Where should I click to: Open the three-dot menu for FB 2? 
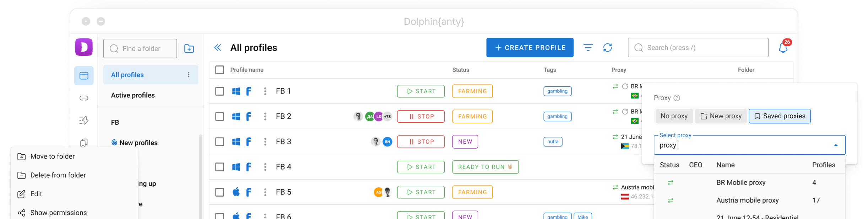pyautogui.click(x=265, y=117)
